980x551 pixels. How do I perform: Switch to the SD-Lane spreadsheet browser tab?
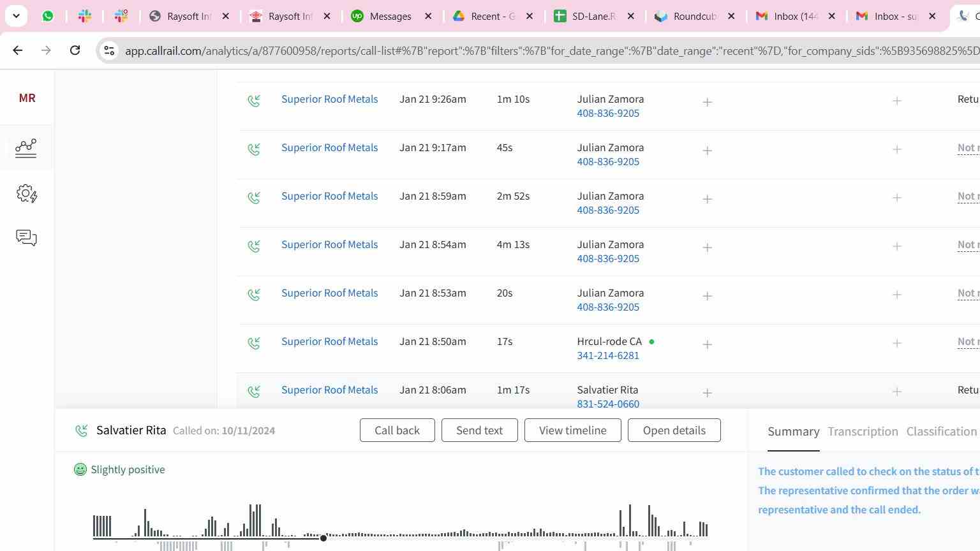click(593, 16)
